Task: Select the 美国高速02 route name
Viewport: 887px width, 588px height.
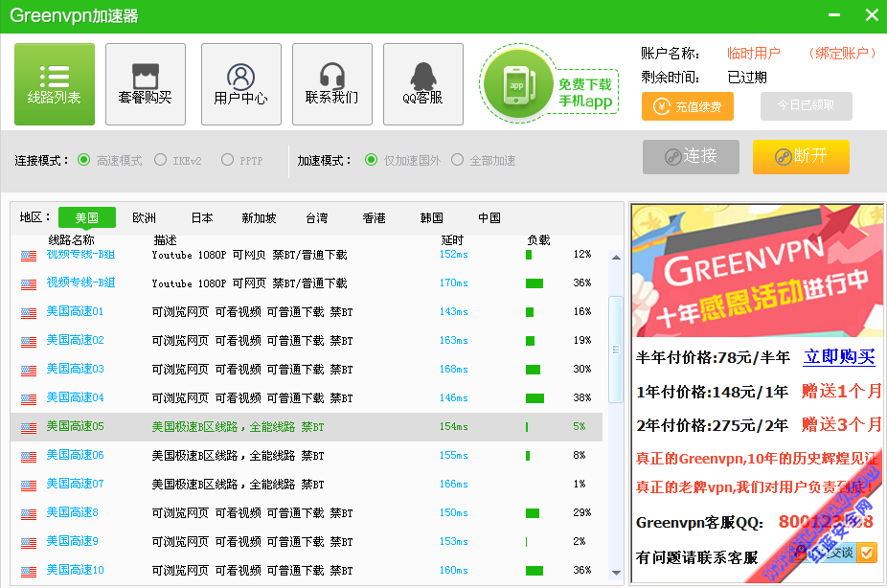Action: pyautogui.click(x=75, y=340)
